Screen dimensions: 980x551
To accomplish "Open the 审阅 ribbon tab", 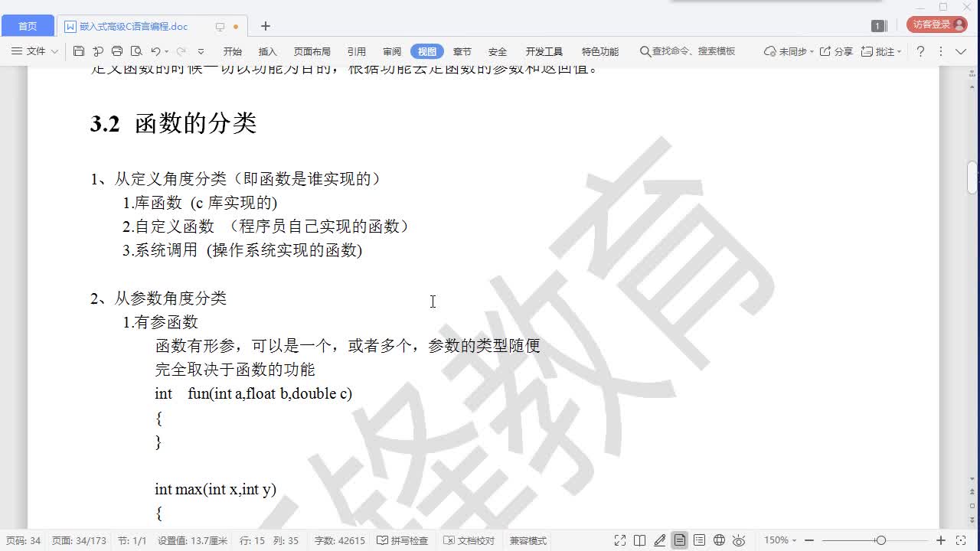I will [x=392, y=51].
